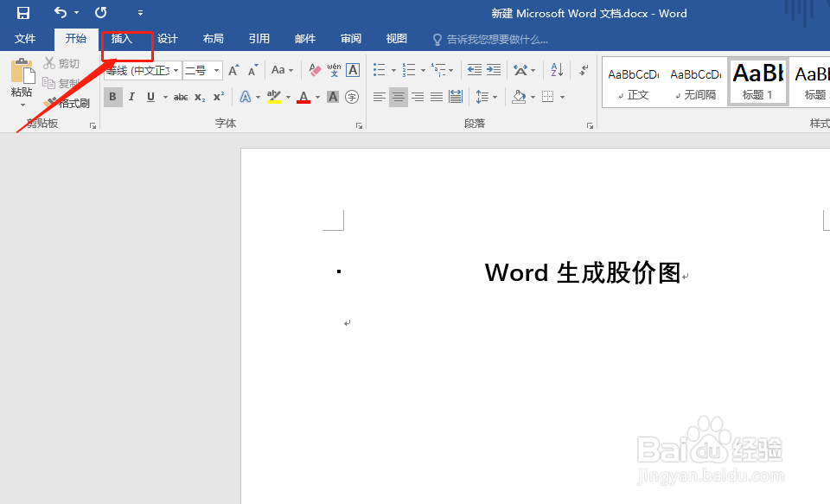Switch to the 插入 ribbon tab
Image resolution: width=830 pixels, height=504 pixels.
click(121, 38)
